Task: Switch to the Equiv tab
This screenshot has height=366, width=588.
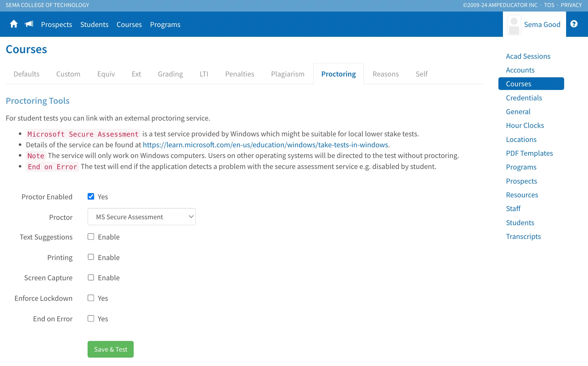Action: point(106,74)
